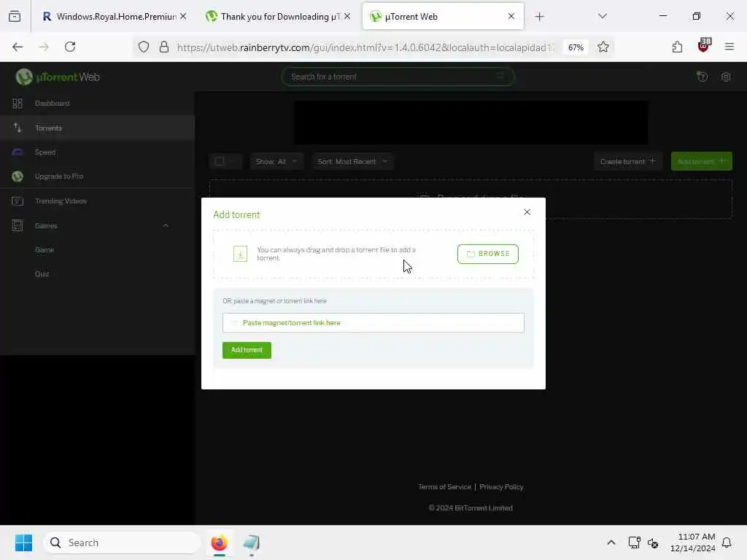The image size is (747, 560).
Task: Close the Windows.Royal.Home.Premium tab
Action: coord(183,16)
